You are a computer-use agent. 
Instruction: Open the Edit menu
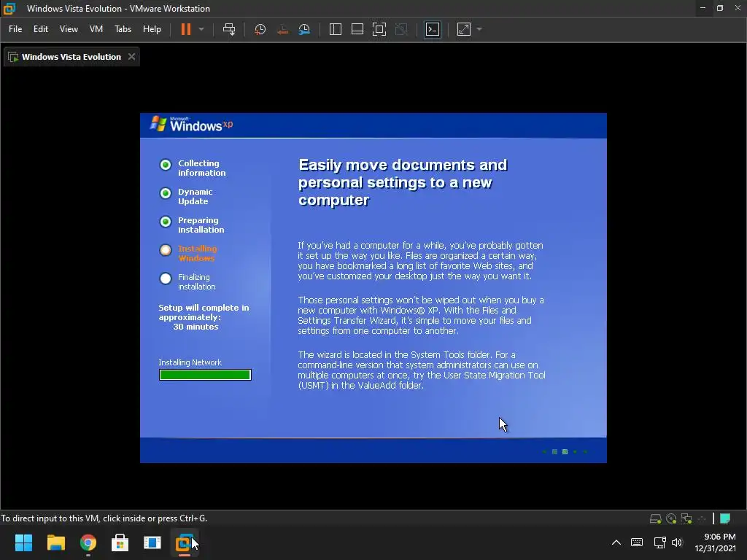(41, 29)
